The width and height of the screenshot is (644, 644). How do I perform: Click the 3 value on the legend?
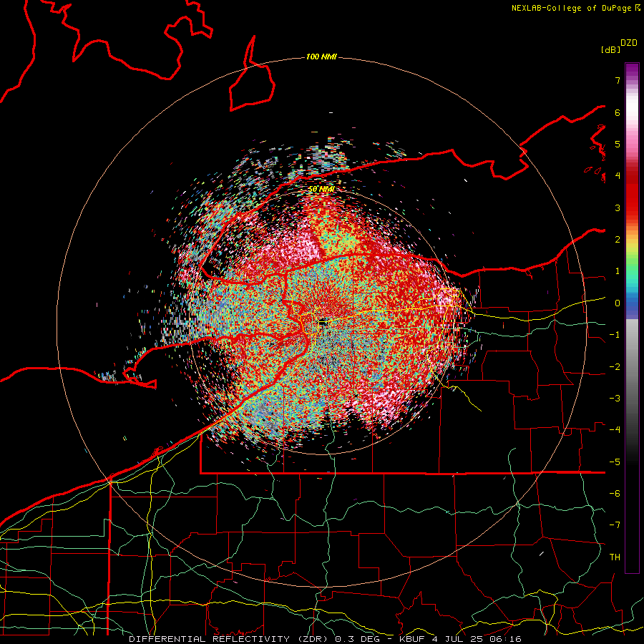pos(618,208)
